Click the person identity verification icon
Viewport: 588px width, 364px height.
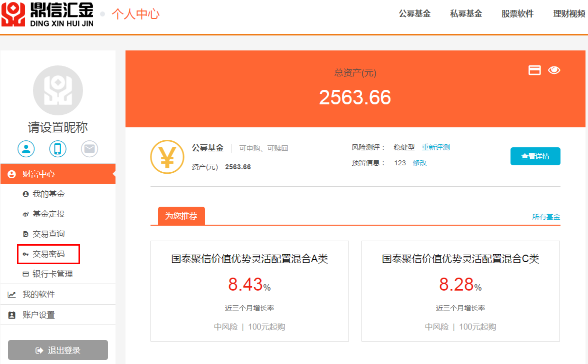click(26, 148)
